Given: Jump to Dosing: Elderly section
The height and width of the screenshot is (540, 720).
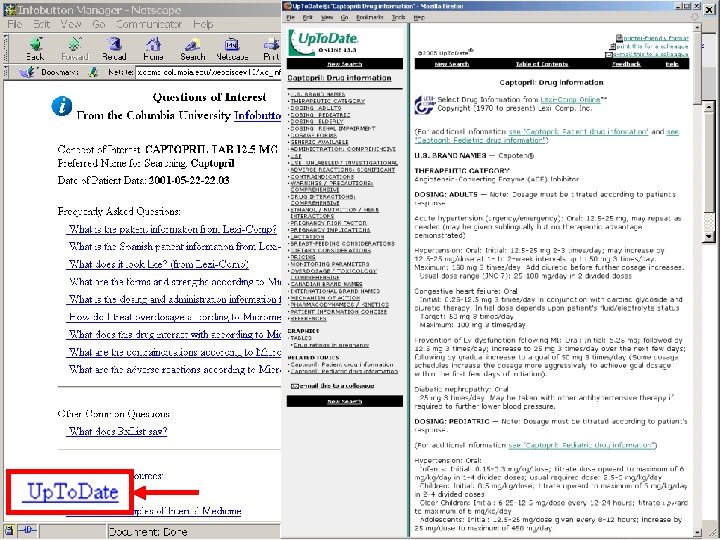Looking at the screenshot, I should point(317,122).
